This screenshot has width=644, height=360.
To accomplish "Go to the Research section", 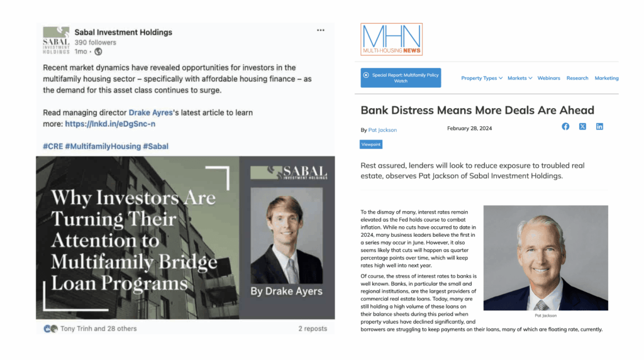I will click(577, 79).
